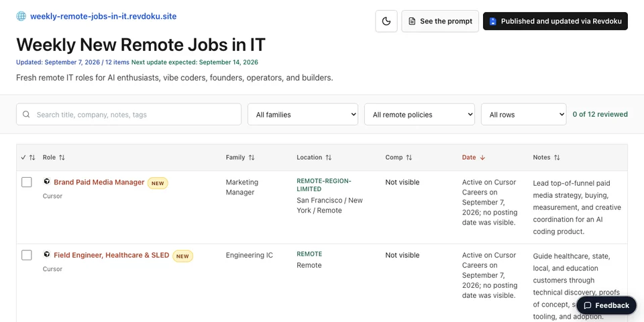This screenshot has height=322, width=644.
Task: Focus the search title, company, notes field
Action: click(129, 114)
